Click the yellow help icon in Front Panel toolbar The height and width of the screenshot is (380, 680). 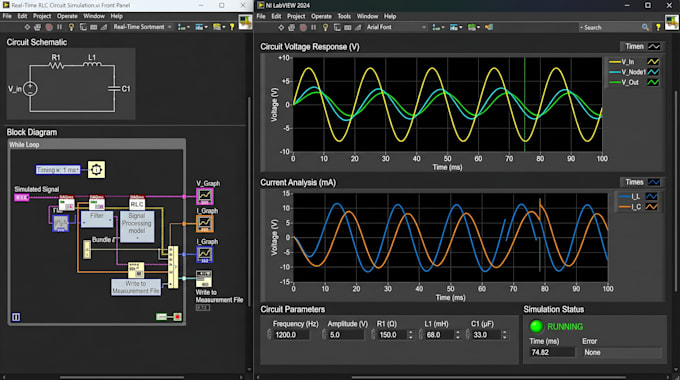(232, 27)
